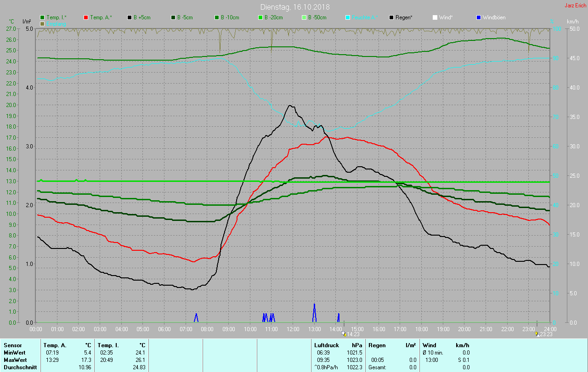Click the MaxWert row label
Viewport: 588px width, 372px height.
[x=14, y=360]
